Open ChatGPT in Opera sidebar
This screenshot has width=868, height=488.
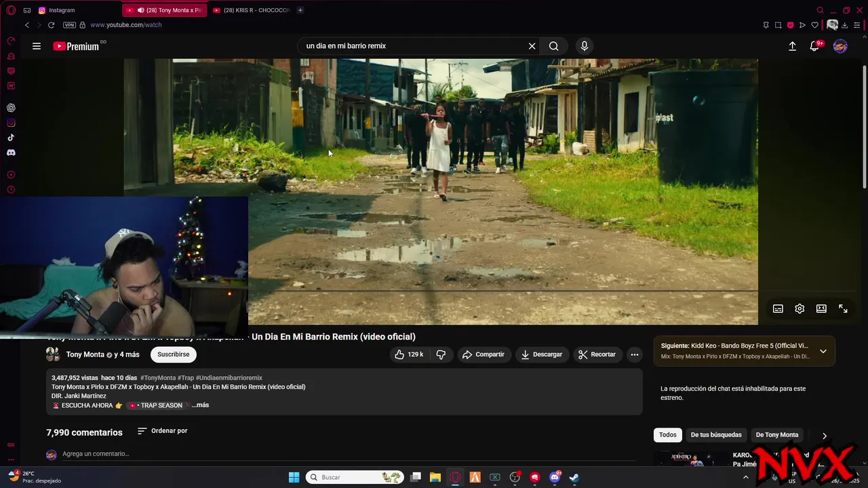click(11, 108)
